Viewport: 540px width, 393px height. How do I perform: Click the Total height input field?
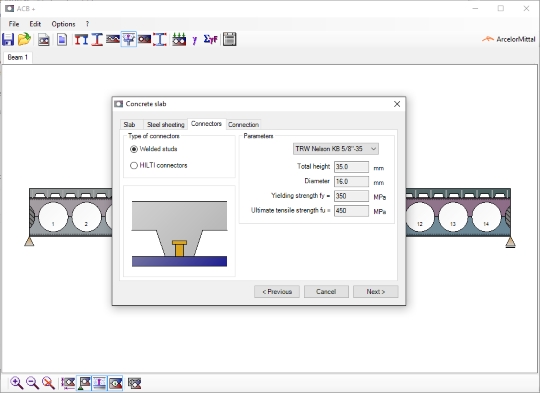351,167
